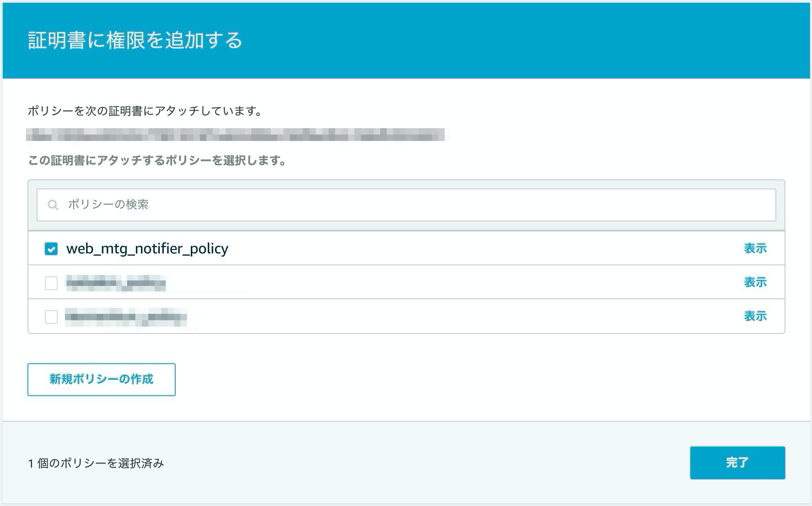Click the checkmark icon on web_mtg_notifier_policy

point(51,248)
